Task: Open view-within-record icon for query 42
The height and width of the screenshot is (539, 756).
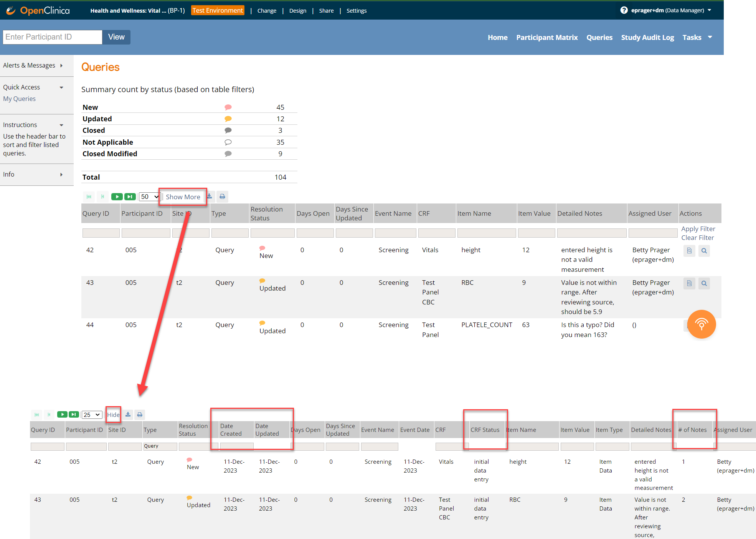Action: pyautogui.click(x=689, y=251)
